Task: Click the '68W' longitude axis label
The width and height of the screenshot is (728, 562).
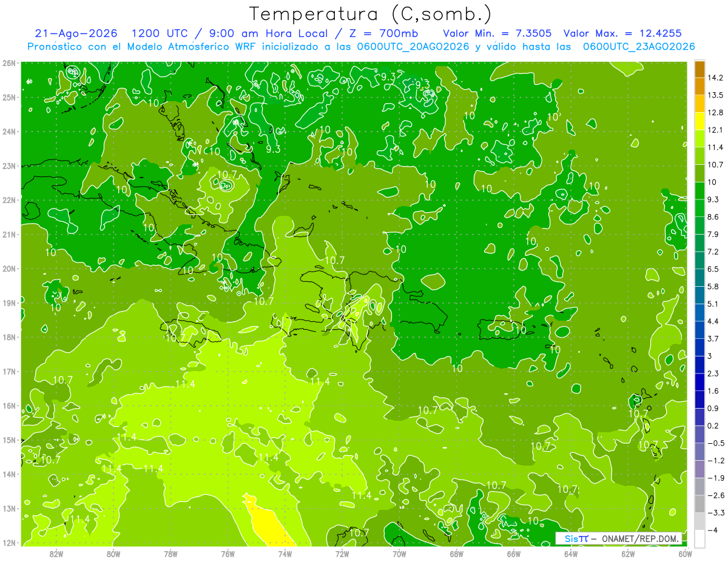Action: (x=457, y=554)
